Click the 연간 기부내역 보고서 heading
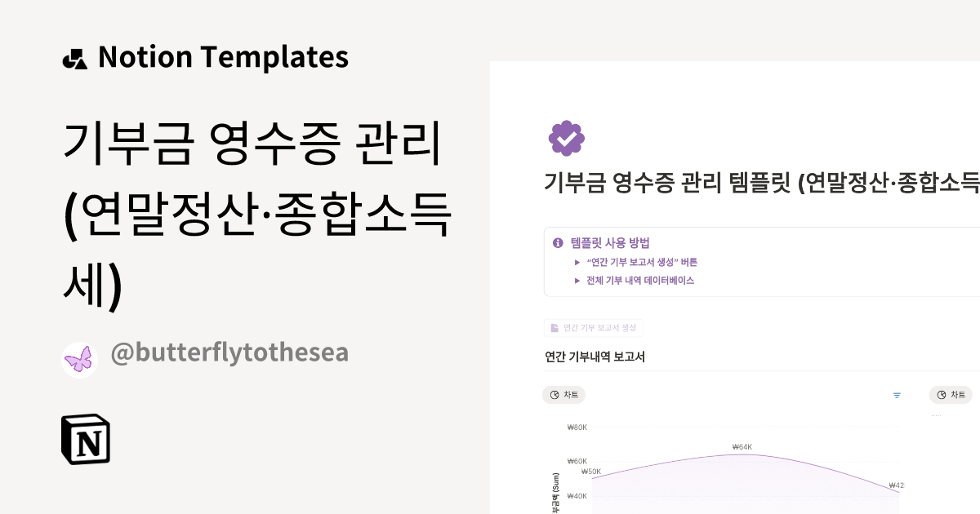This screenshot has height=514, width=980. tap(595, 357)
